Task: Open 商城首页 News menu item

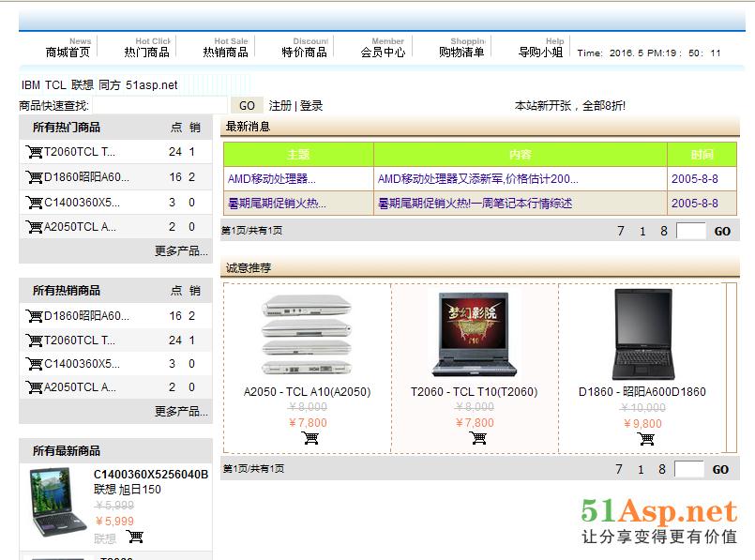Action: click(x=68, y=48)
